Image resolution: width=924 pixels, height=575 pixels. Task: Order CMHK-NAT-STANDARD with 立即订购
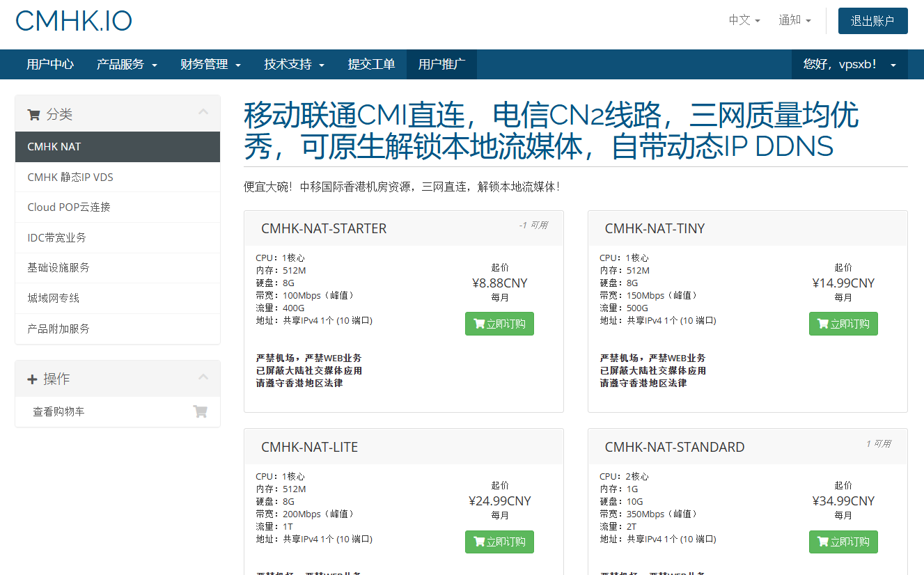pyautogui.click(x=843, y=542)
